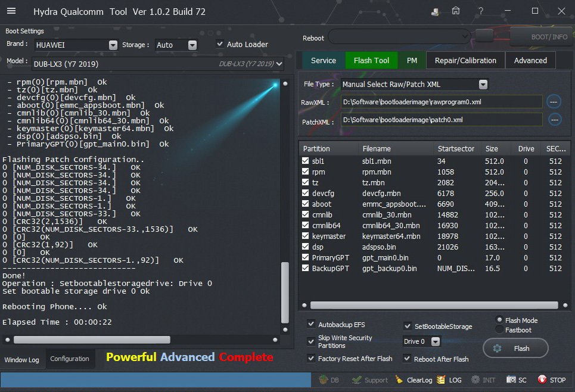Click the blue progress bar at bottom

click(x=156, y=380)
